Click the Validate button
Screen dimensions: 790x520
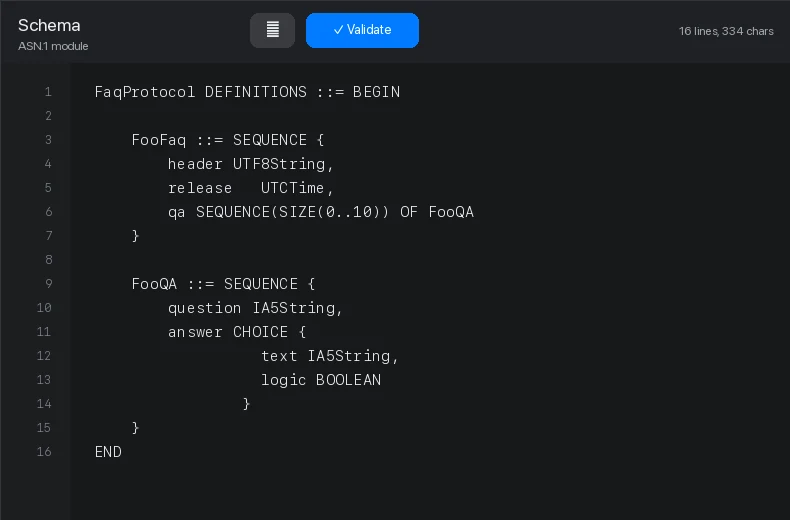[362, 30]
